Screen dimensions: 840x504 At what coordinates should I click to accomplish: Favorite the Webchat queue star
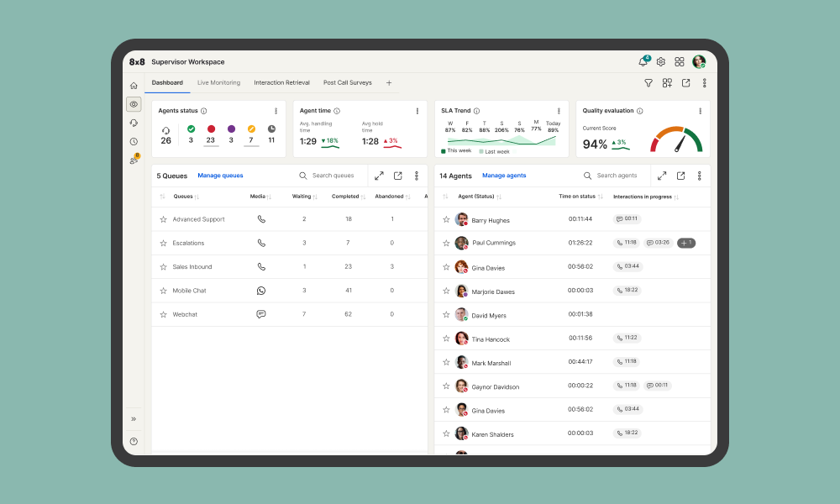coord(164,314)
